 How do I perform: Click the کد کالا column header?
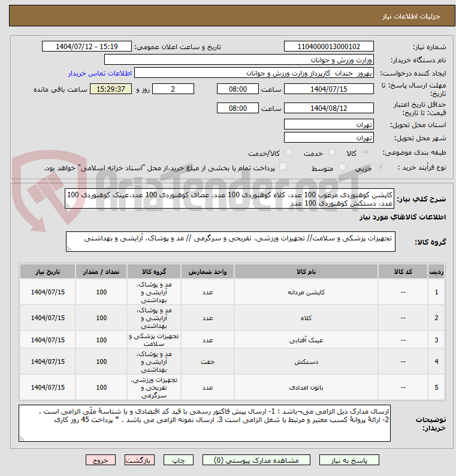pyautogui.click(x=403, y=272)
